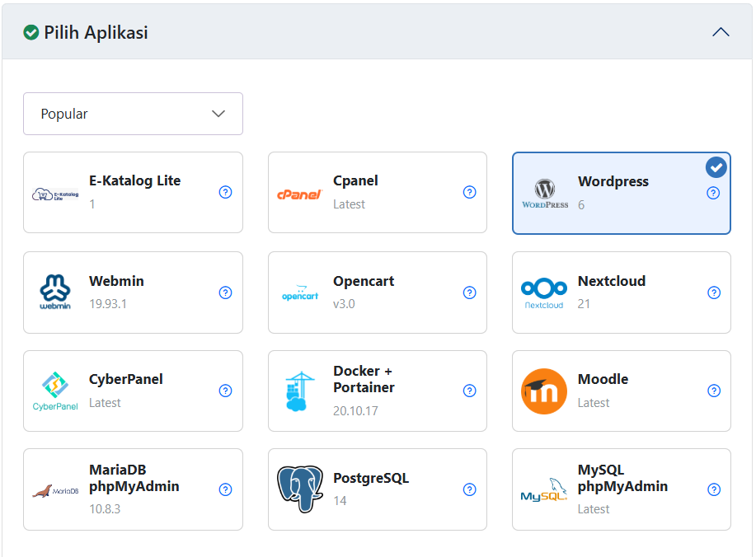
Task: Select the Docker + Portainer whale icon
Action: 299,391
